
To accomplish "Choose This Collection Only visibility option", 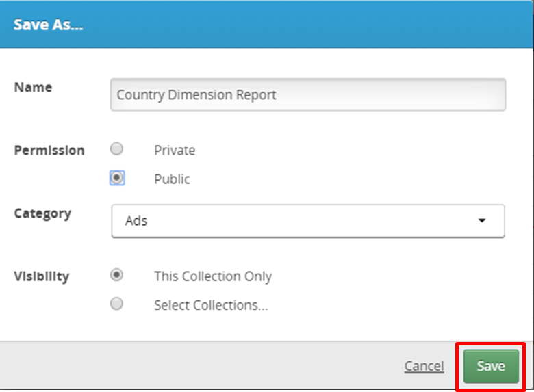I will (x=116, y=275).
